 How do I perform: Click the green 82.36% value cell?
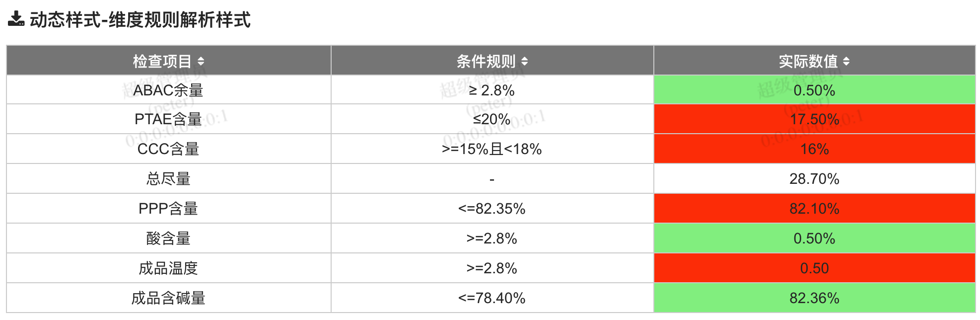[814, 298]
